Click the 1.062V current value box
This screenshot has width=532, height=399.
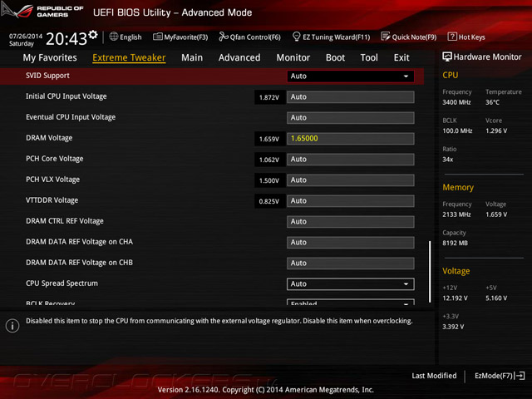[269, 160]
